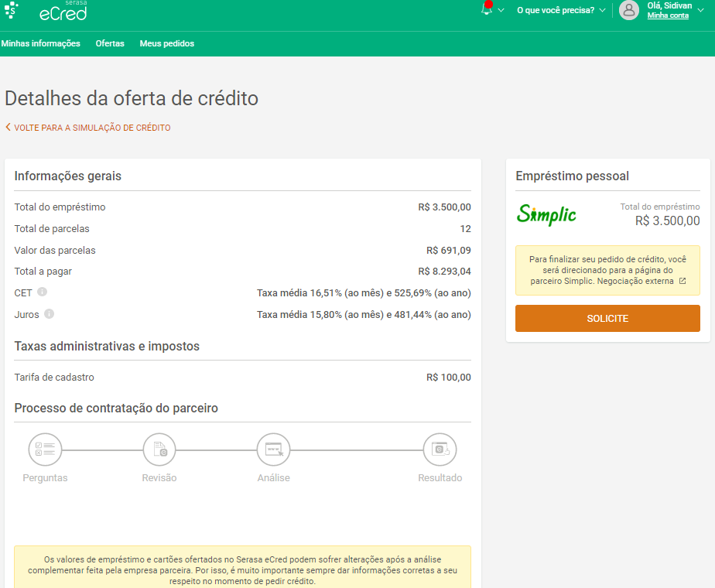Click the CET rate text 16,51% ao mês
Image resolution: width=715 pixels, height=588 pixels.
(347, 292)
